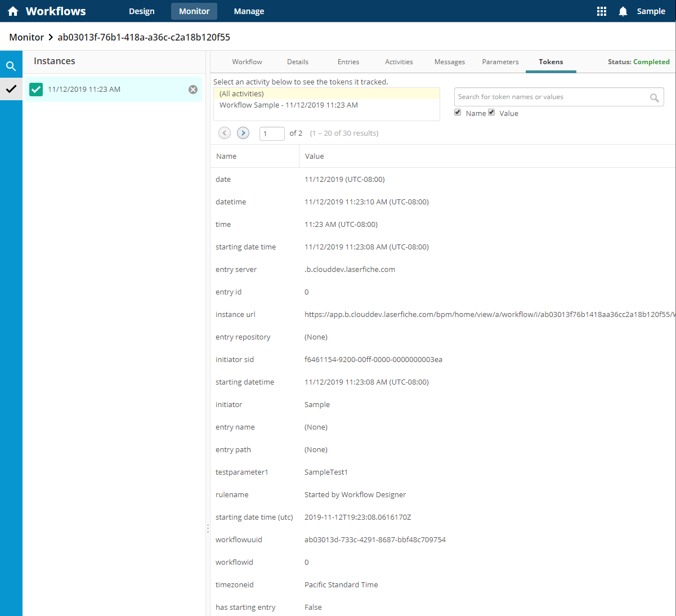
Task: Toggle the Name search checkbox
Action: point(458,113)
